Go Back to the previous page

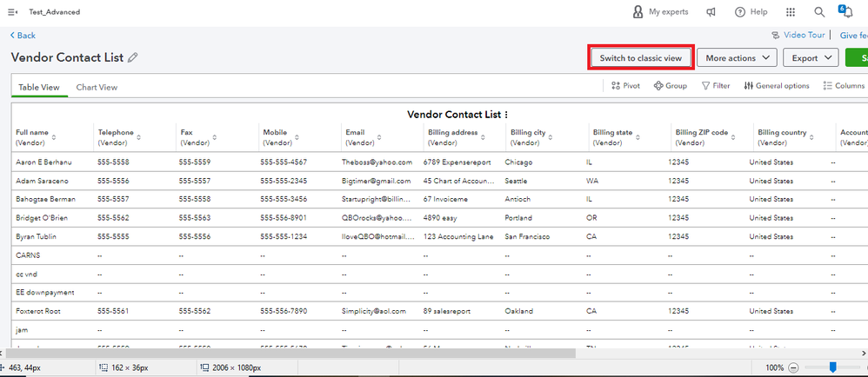(x=23, y=36)
